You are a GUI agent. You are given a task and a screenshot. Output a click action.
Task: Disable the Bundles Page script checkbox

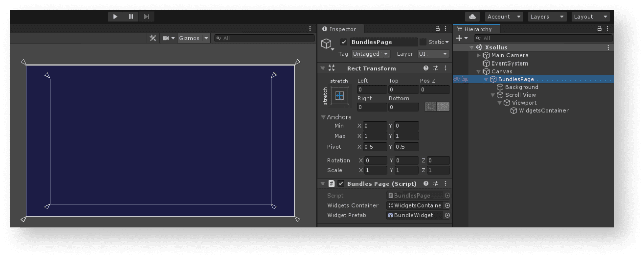341,184
